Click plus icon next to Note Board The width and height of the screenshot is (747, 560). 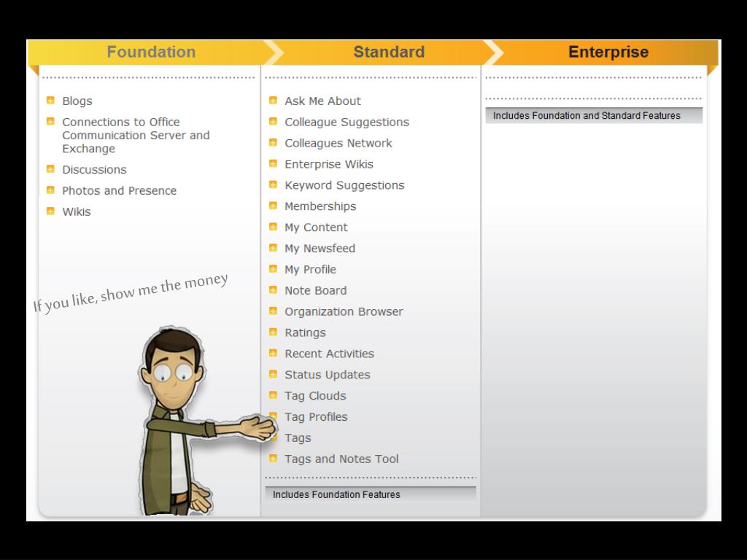(273, 289)
